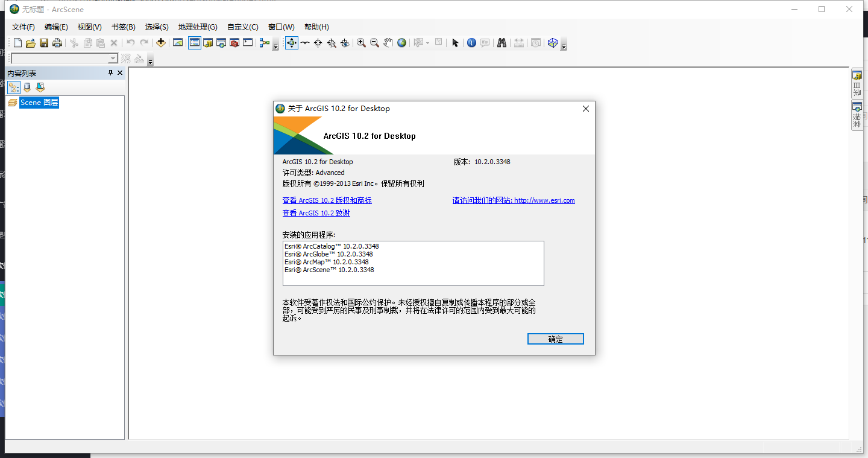The height and width of the screenshot is (458, 868).
Task: Open the red ArcToolbox window icon
Action: 234,43
